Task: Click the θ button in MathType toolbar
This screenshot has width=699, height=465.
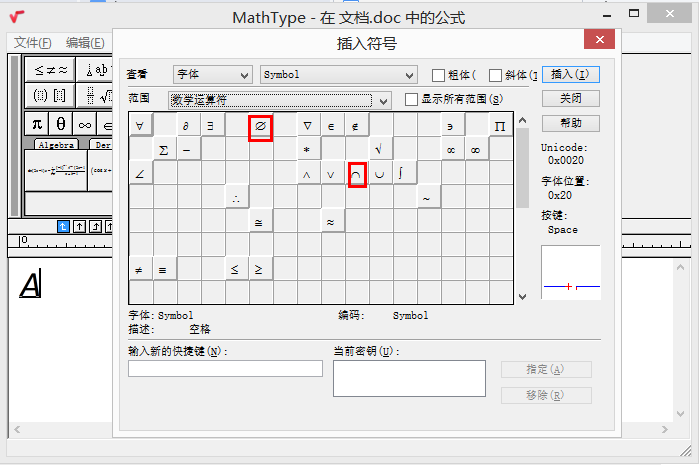Action: (61, 124)
